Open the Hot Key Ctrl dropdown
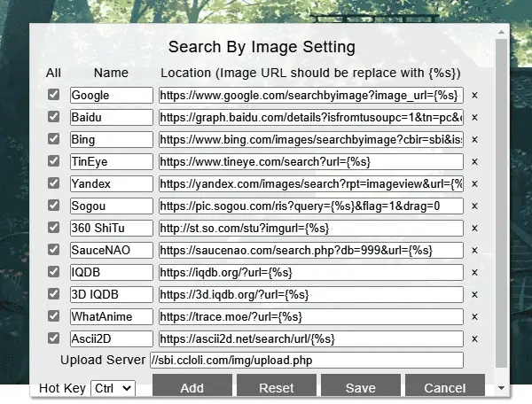Image resolution: width=532 pixels, height=404 pixels. [113, 388]
